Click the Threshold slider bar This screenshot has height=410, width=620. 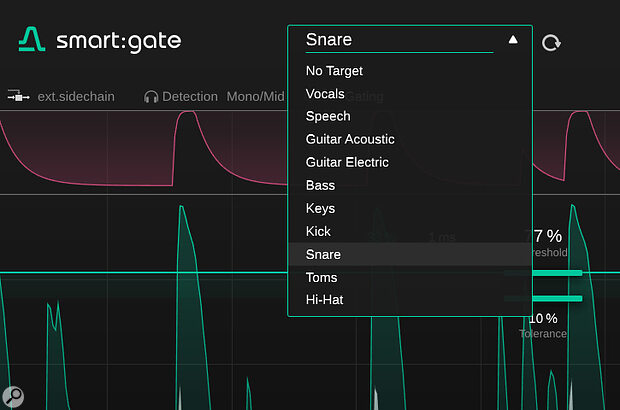pos(543,272)
